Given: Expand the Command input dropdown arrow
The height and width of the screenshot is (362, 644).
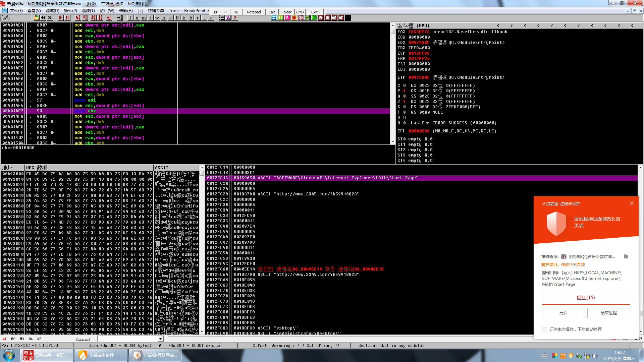Looking at the screenshot, I should click(x=160, y=339).
